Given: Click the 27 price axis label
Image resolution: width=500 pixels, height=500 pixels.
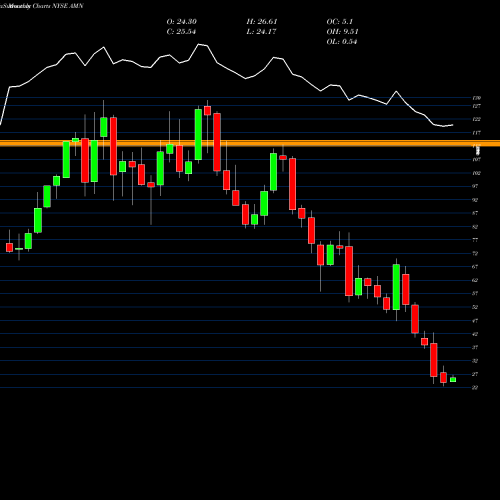Looking at the screenshot, I should [475, 374].
